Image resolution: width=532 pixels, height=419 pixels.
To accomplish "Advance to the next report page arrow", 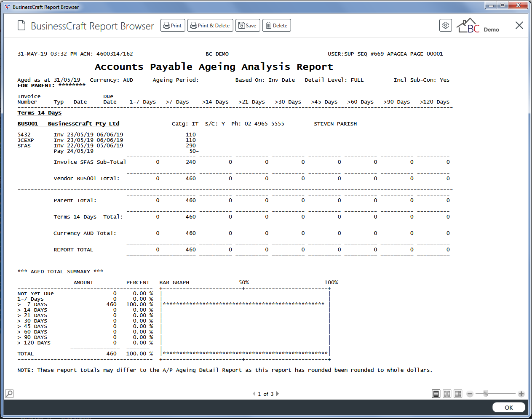I will tap(278, 394).
